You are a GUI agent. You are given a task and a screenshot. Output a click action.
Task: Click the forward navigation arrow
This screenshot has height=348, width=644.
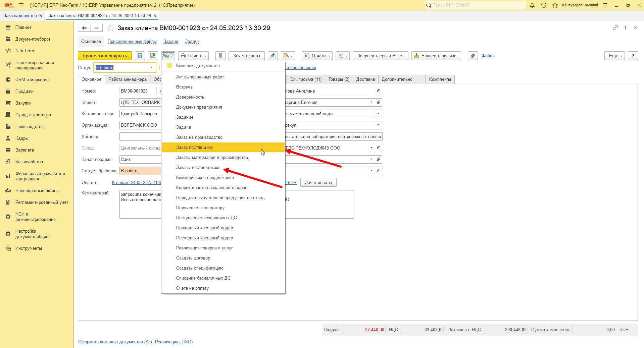pyautogui.click(x=96, y=28)
